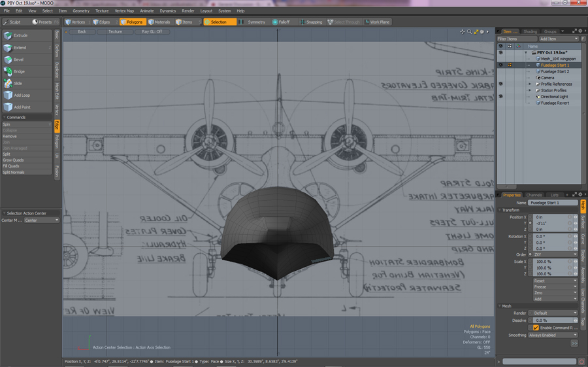This screenshot has height=367, width=588.
Task: Select the Fuselage Revert item
Action: (x=555, y=103)
